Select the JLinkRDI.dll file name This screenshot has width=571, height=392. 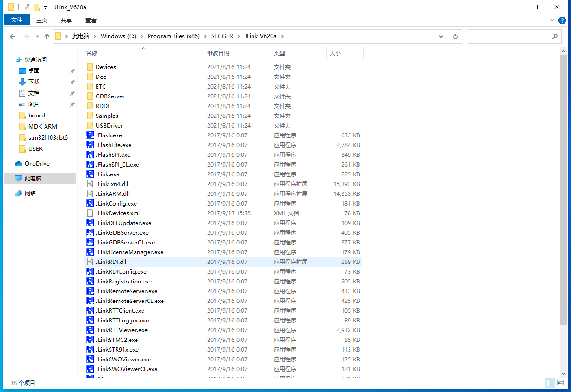pyautogui.click(x=111, y=262)
